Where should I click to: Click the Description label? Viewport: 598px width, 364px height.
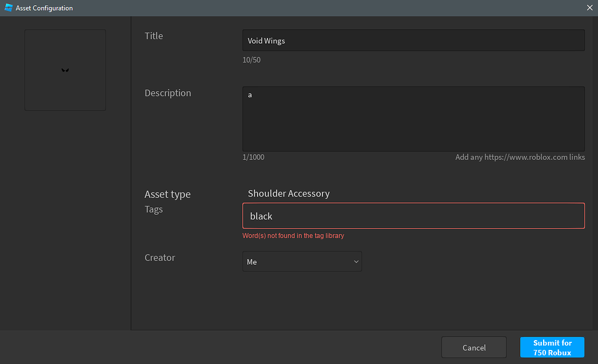(x=168, y=93)
